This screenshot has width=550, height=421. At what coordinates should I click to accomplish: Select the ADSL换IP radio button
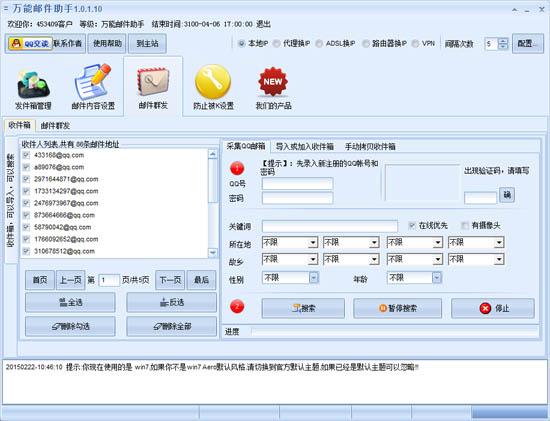[x=319, y=44]
